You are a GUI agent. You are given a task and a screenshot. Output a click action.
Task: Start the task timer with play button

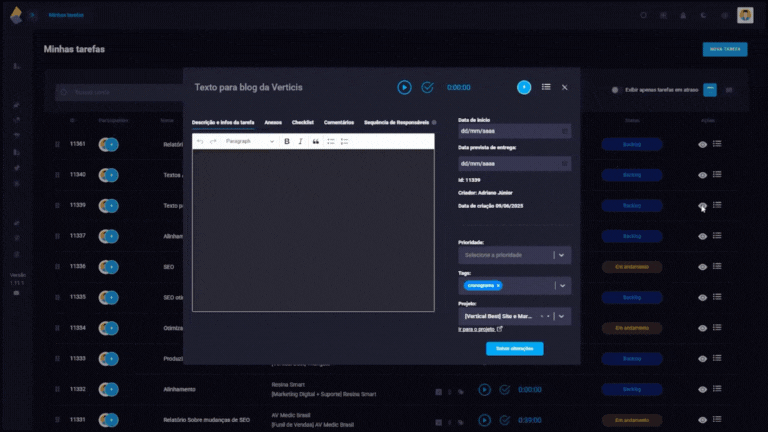(x=404, y=88)
